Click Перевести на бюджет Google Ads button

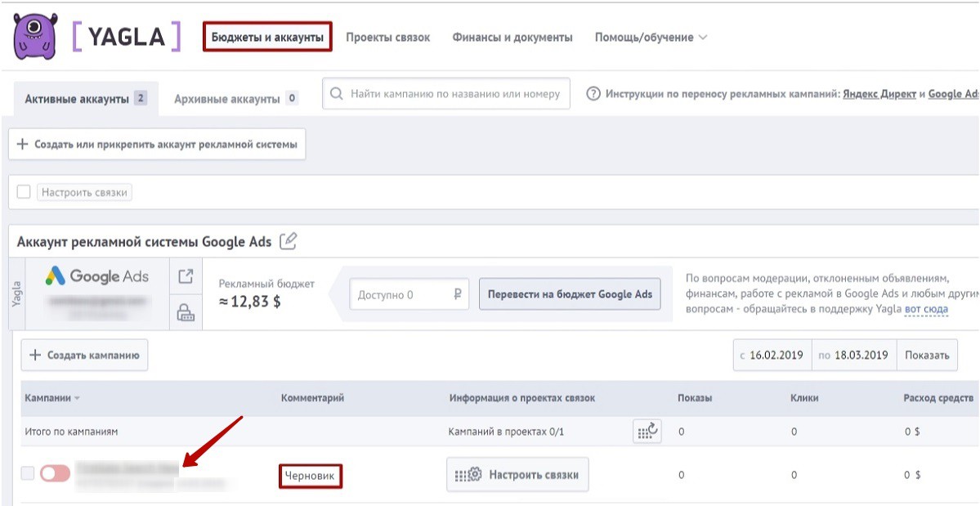coord(570,294)
